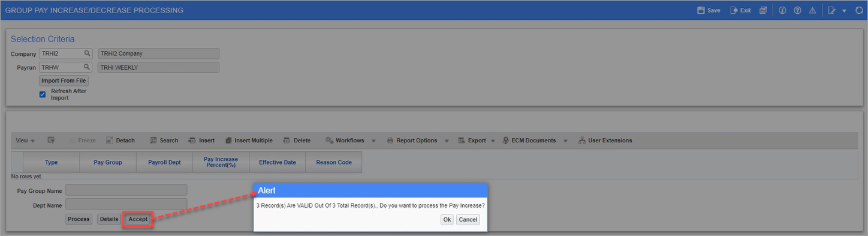This screenshot has width=868, height=236.
Task: Expand the arrow beside edit page icon
Action: click(844, 11)
